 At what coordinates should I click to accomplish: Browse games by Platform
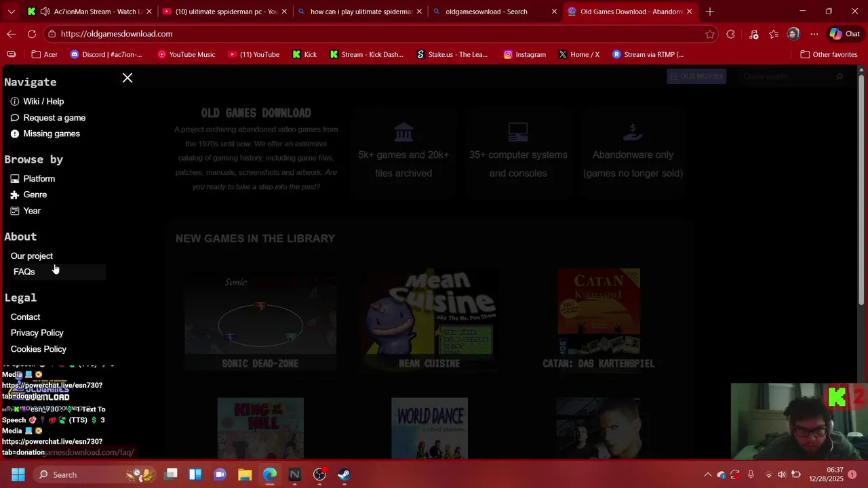[39, 178]
